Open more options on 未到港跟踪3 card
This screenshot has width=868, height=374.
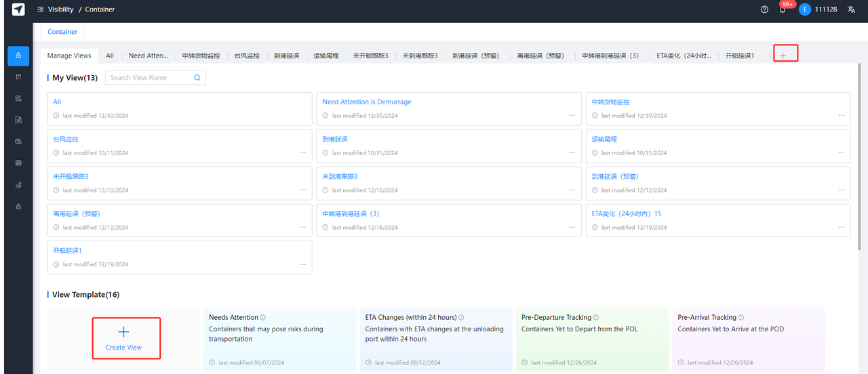pyautogui.click(x=572, y=190)
